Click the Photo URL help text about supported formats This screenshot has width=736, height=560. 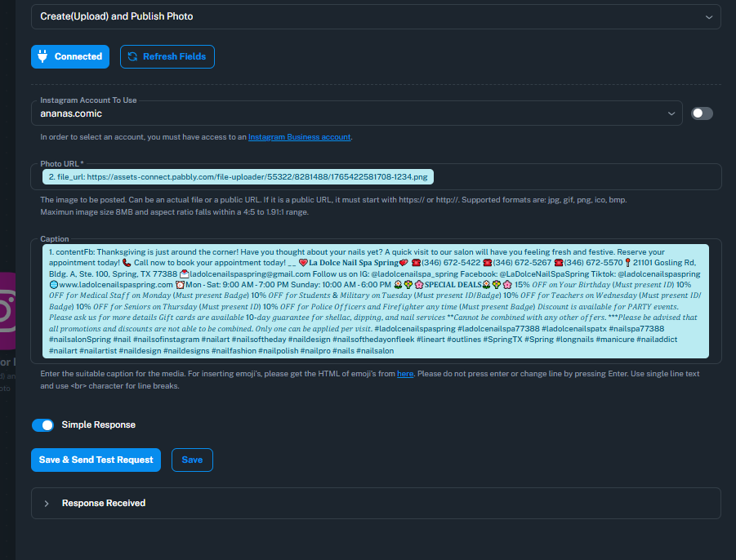[333, 206]
